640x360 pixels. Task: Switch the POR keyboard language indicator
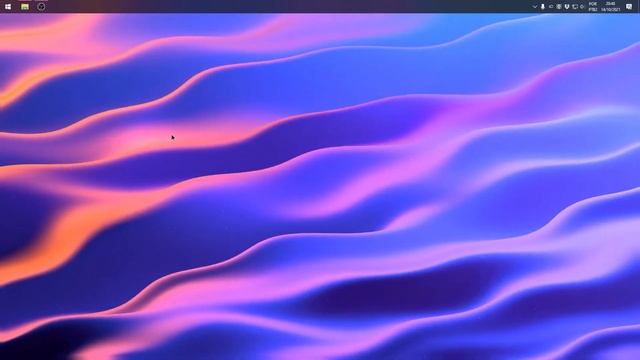point(593,7)
